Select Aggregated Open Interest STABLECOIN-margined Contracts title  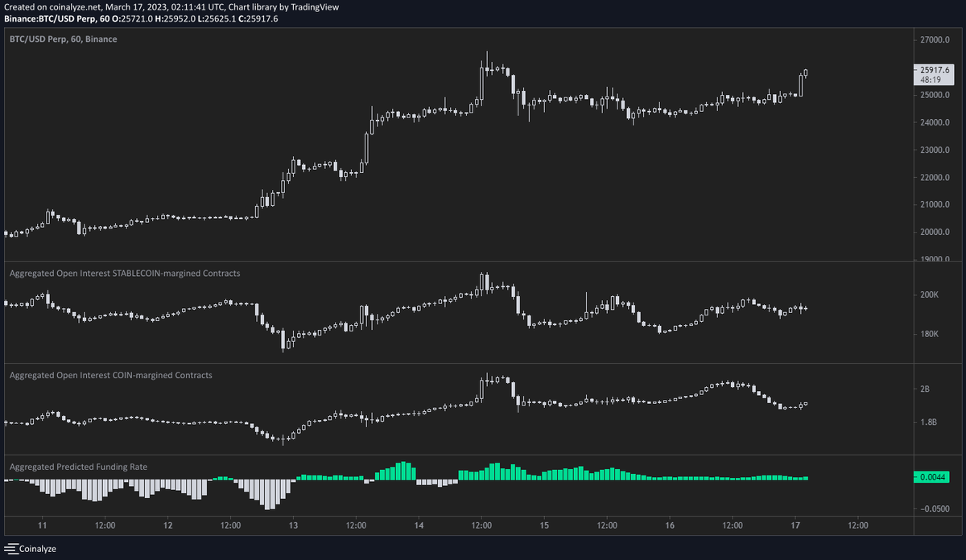click(125, 274)
